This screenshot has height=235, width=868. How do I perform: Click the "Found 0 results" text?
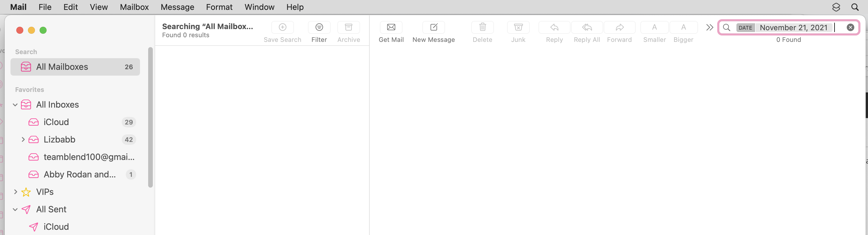point(186,35)
